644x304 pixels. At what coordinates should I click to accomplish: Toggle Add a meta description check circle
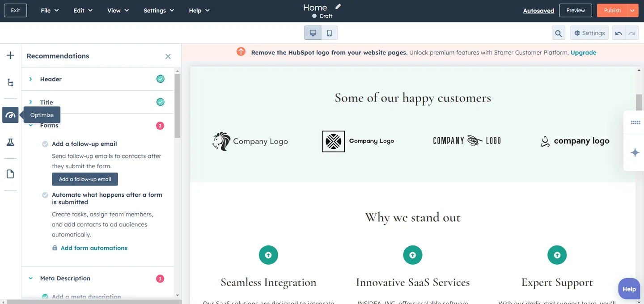pos(45,296)
